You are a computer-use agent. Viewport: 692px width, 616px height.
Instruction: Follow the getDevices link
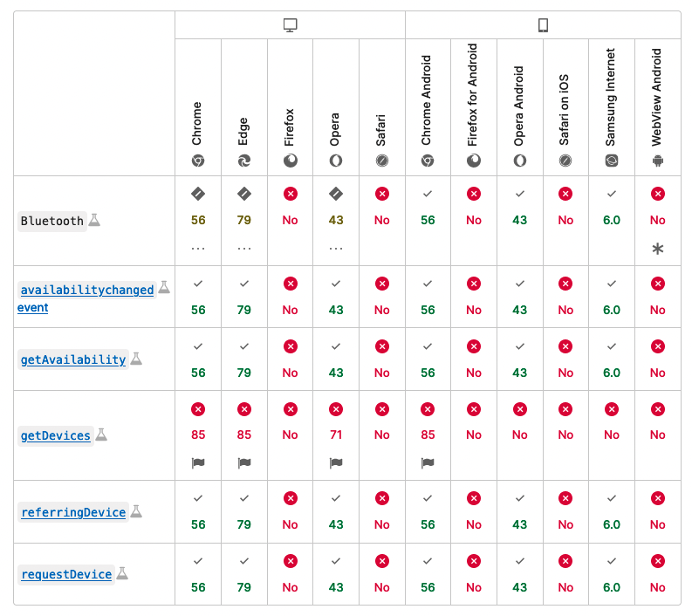coord(56,435)
